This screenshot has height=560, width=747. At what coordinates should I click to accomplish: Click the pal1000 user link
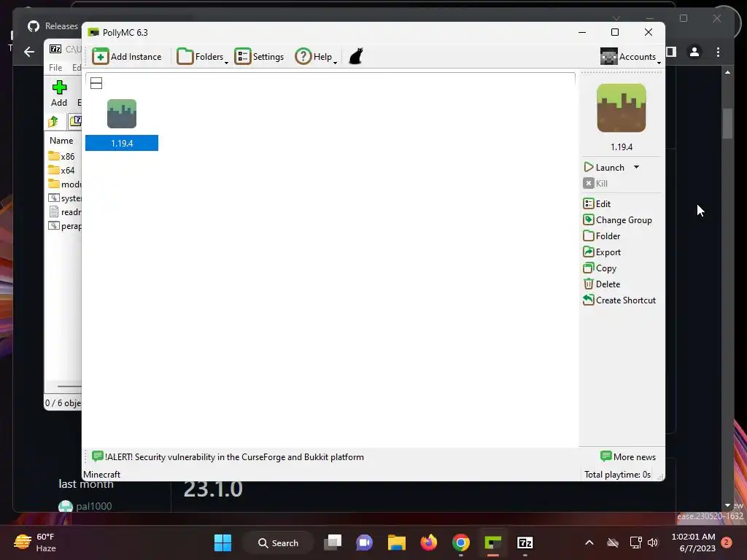click(94, 506)
